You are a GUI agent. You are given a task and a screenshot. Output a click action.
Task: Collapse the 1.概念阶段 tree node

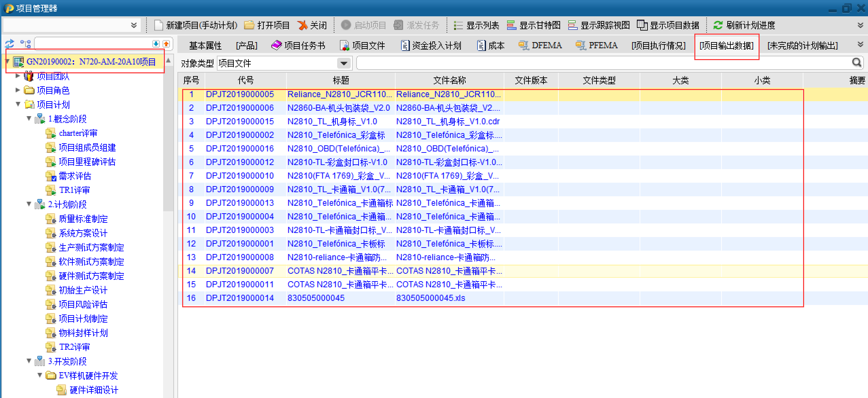coord(29,119)
